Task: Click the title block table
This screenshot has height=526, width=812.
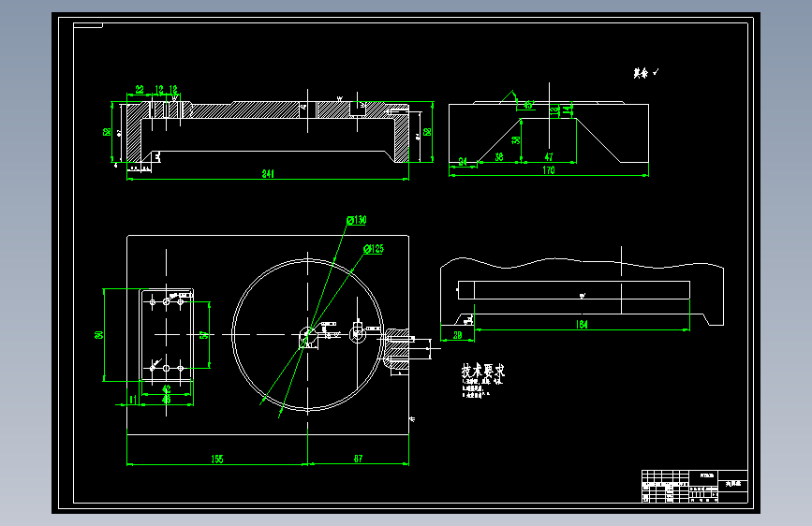Action: click(x=694, y=486)
